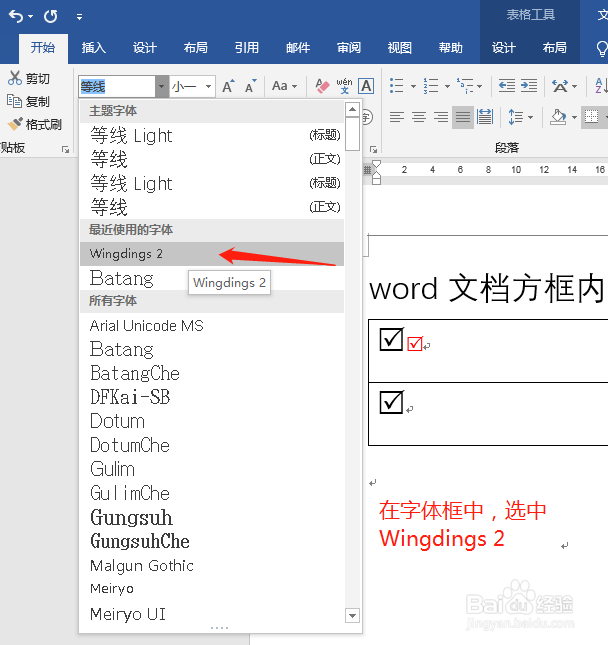Click the Borders icon
Screen dimensions: 608x645
[592, 117]
